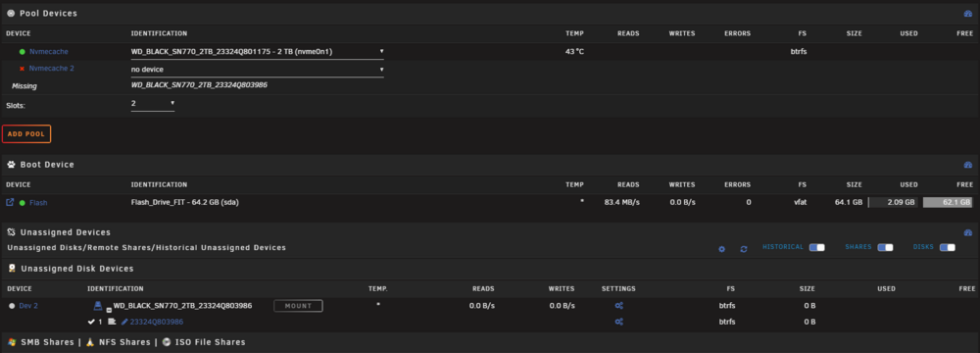This screenshot has width=980, height=353.
Task: Click the Pool Devices dashboard gauge icon
Action: 968,13
